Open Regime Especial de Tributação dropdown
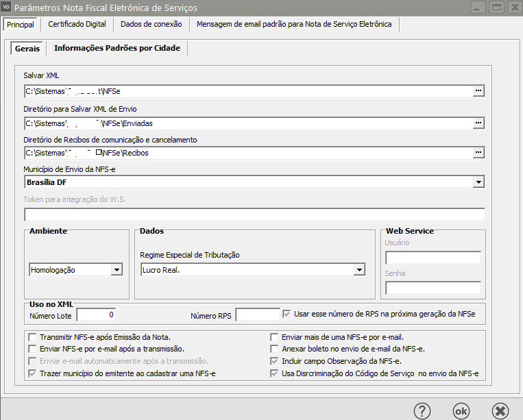 pyautogui.click(x=358, y=270)
